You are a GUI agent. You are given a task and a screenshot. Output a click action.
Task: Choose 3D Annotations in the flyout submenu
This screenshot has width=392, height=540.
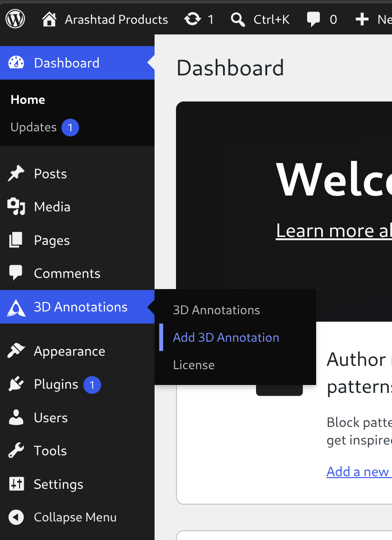pos(216,310)
